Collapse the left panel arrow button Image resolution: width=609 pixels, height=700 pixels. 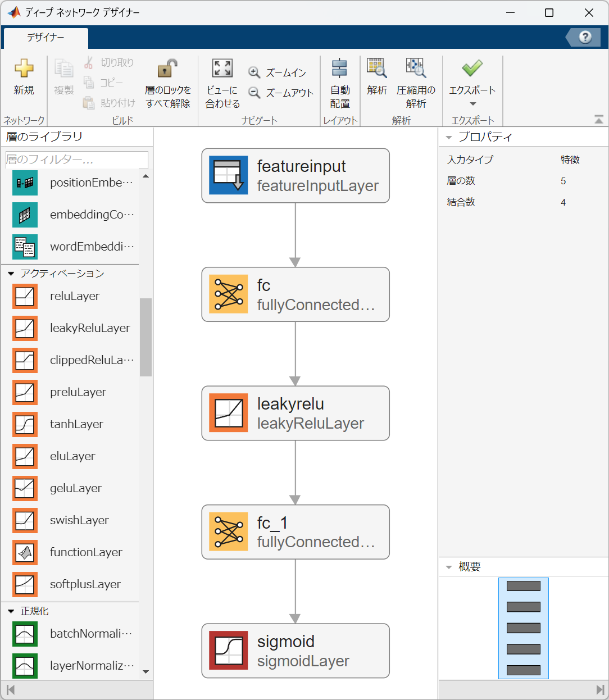[10, 690]
